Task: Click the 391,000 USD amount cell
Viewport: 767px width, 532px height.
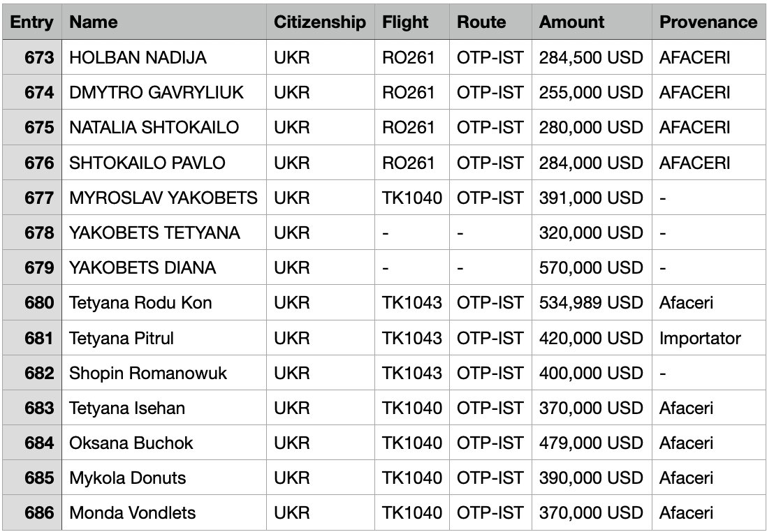Action: point(592,198)
